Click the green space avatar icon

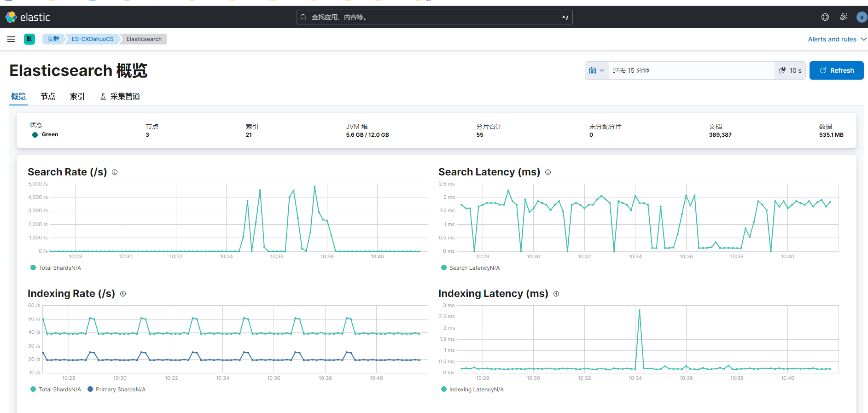coord(29,39)
